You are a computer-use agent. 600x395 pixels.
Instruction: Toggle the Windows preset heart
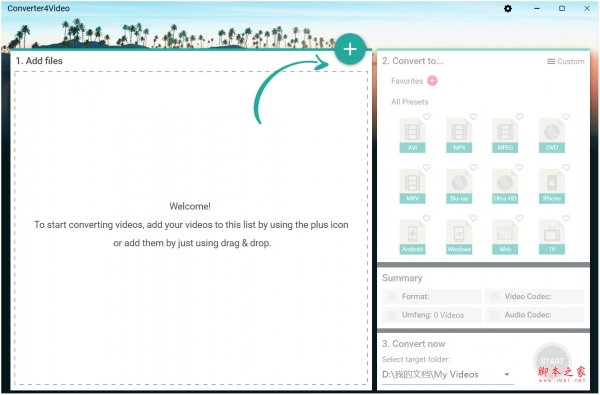pos(473,219)
